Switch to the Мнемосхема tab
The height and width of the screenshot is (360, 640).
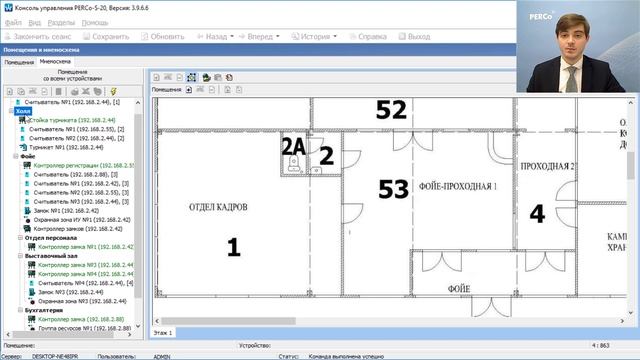click(55, 62)
